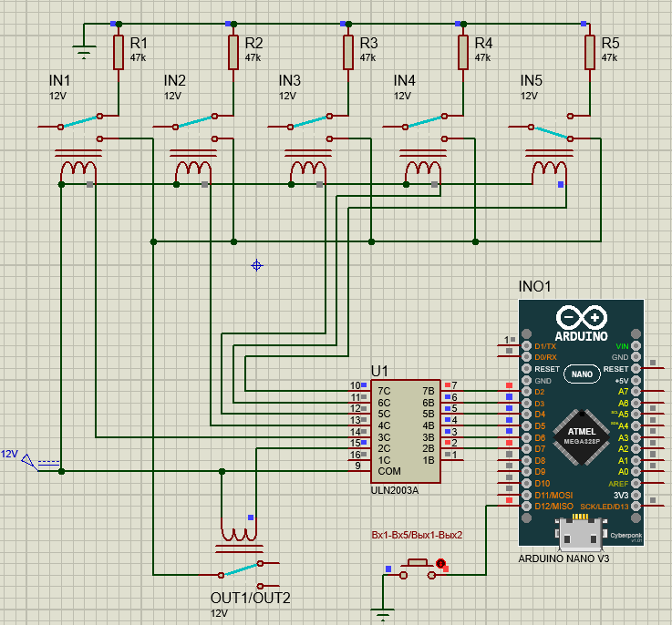Select the ULN2003A chip U1
Screen dimensions: 672x625
pyautogui.click(x=406, y=431)
